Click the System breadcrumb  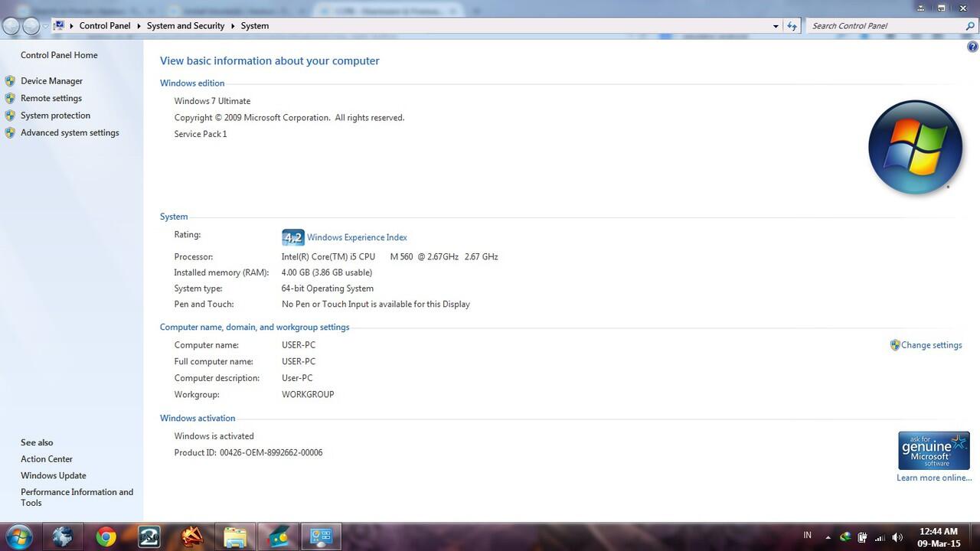click(x=255, y=26)
